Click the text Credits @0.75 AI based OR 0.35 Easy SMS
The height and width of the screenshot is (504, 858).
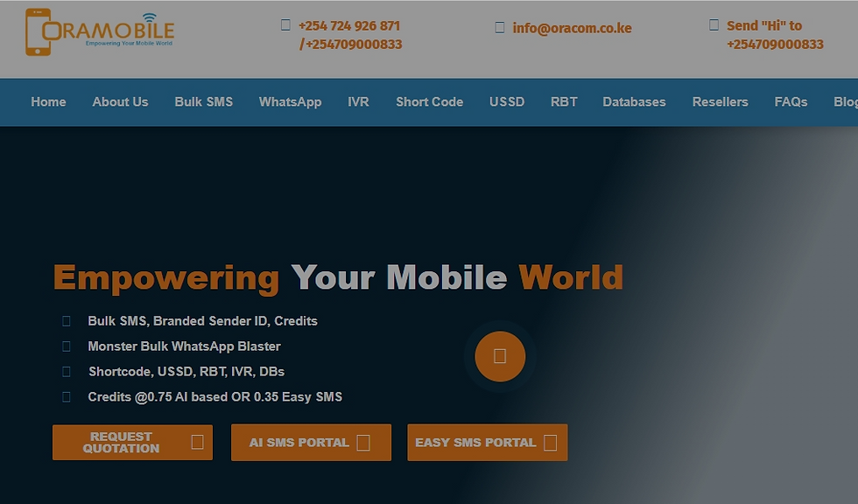click(x=215, y=397)
